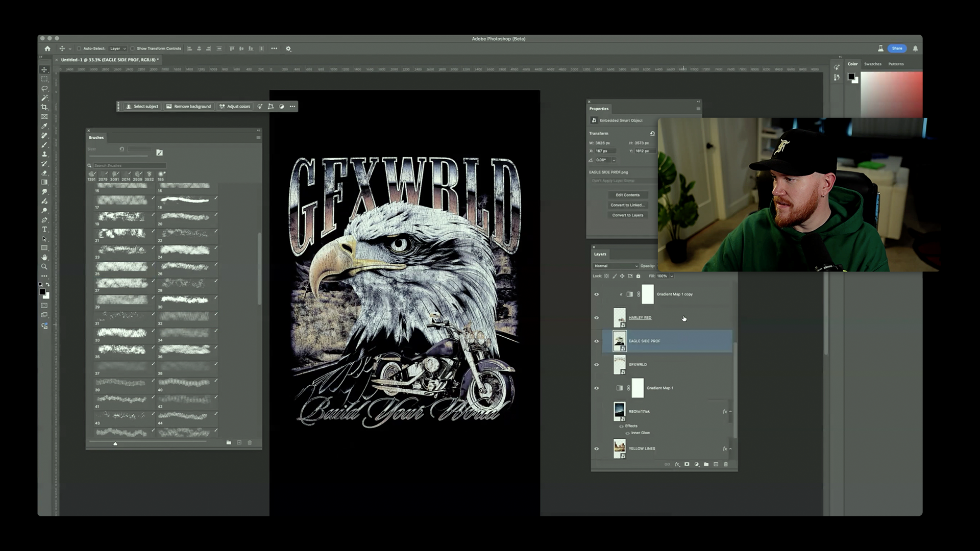This screenshot has width=980, height=551.
Task: Click the notifications bell icon
Action: pyautogui.click(x=915, y=48)
